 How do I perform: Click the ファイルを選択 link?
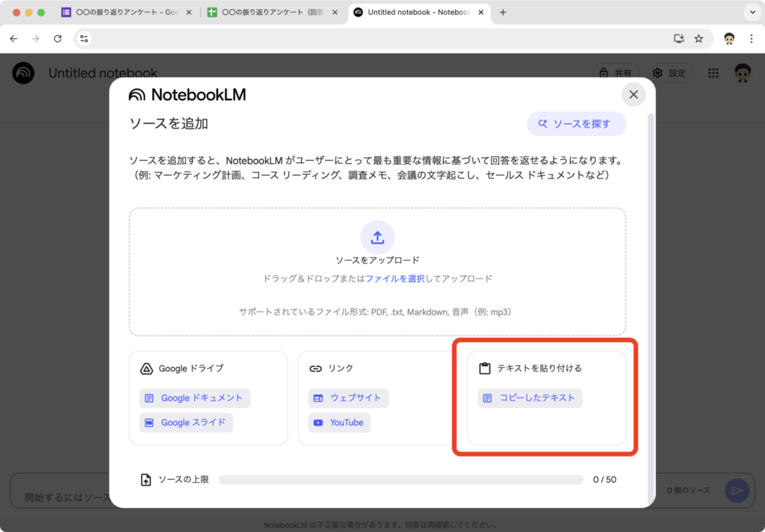pos(395,279)
